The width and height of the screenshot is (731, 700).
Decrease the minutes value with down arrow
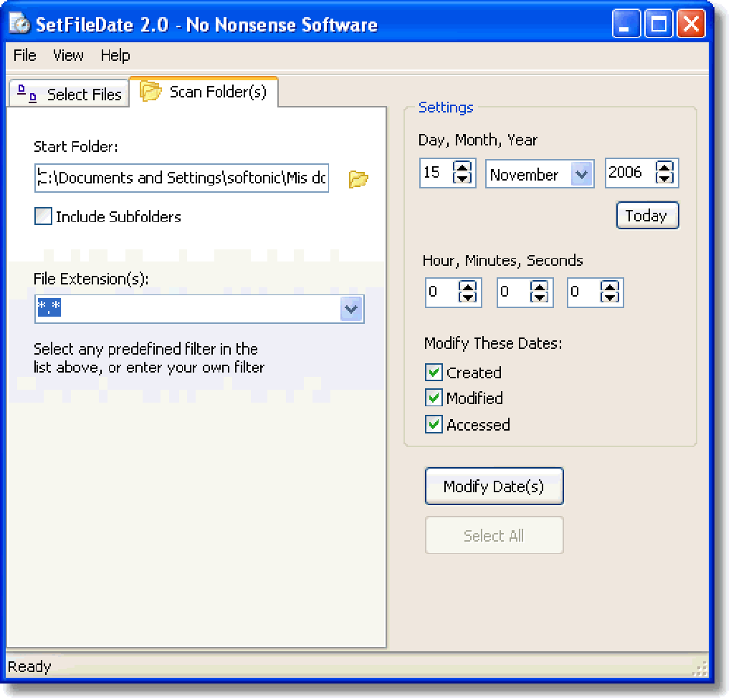point(540,297)
